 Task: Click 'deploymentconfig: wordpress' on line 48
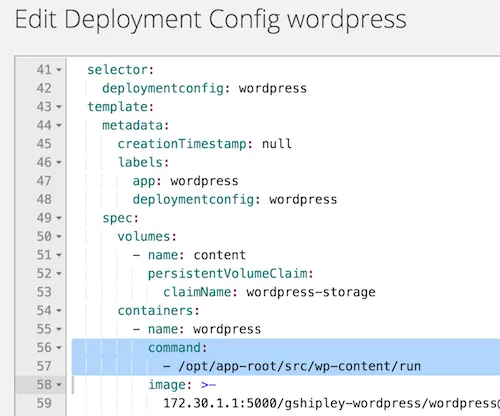tap(235, 200)
